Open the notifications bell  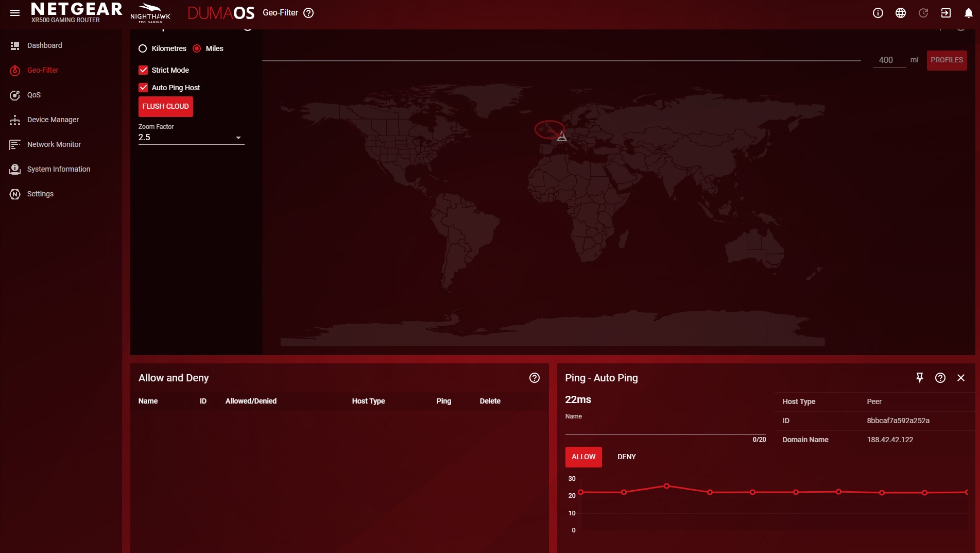click(x=968, y=13)
